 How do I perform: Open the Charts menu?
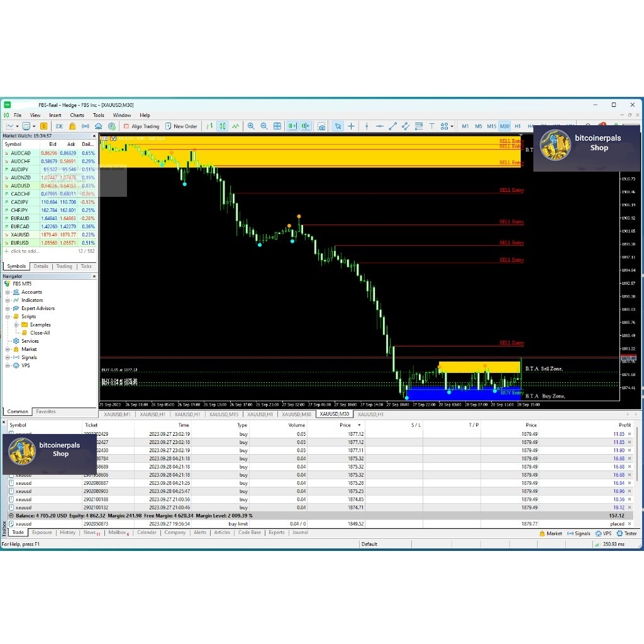tap(77, 116)
